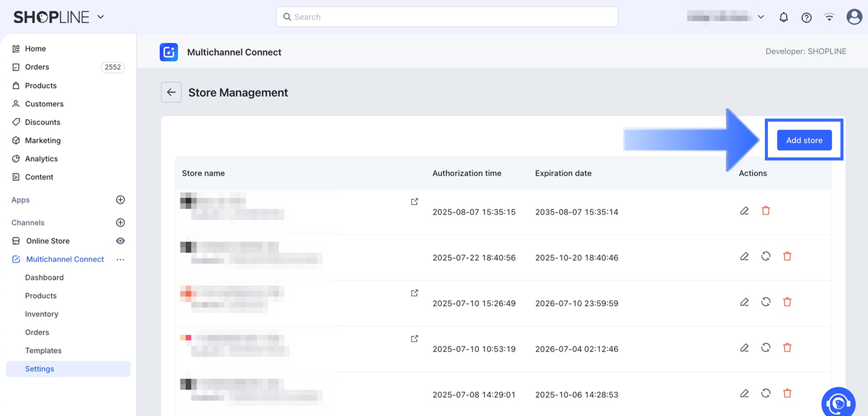Open external link for store authorized 2025-07-10 10:53:19
This screenshot has height=416, width=868.
point(414,339)
